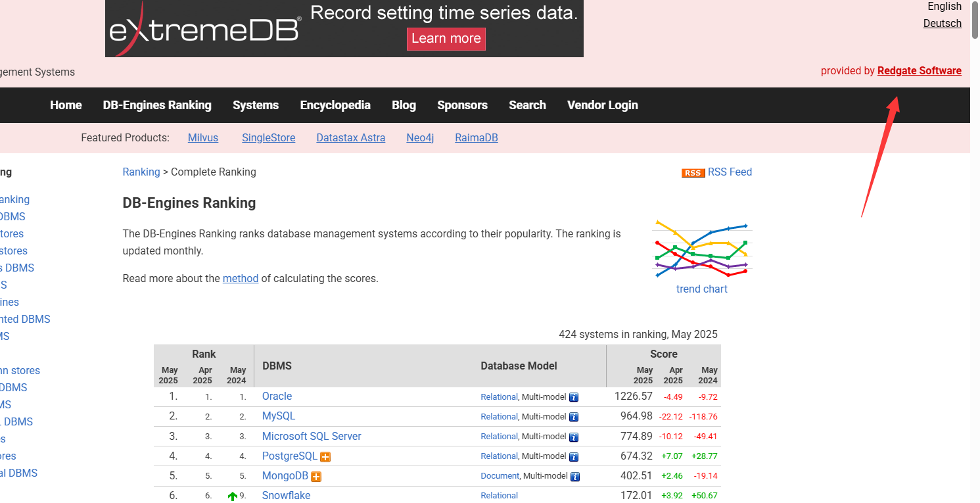This screenshot has width=980, height=503.
Task: Open the info icon in PostgreSQL row
Action: (574, 456)
